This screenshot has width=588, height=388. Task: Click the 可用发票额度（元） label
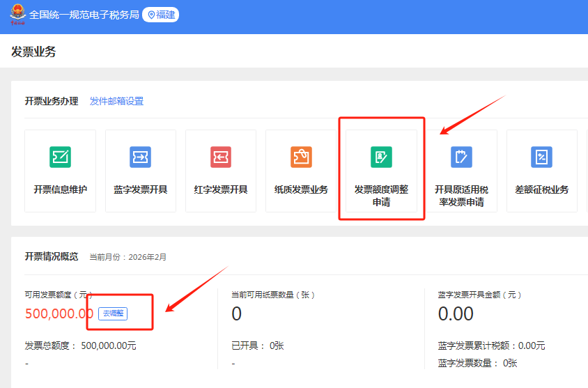pyautogui.click(x=59, y=295)
